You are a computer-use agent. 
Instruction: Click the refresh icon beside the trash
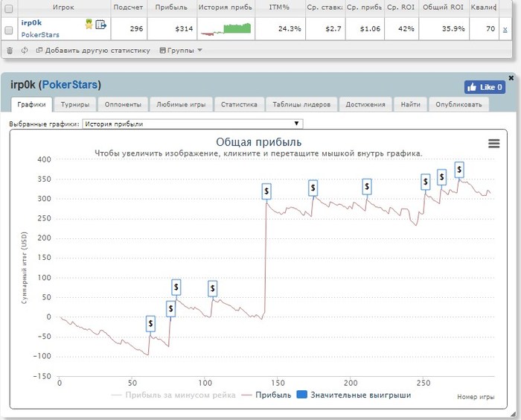25,51
